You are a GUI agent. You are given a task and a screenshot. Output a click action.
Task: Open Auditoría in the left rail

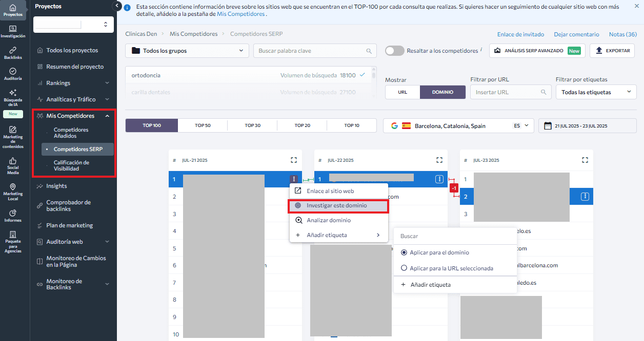[x=13, y=74]
